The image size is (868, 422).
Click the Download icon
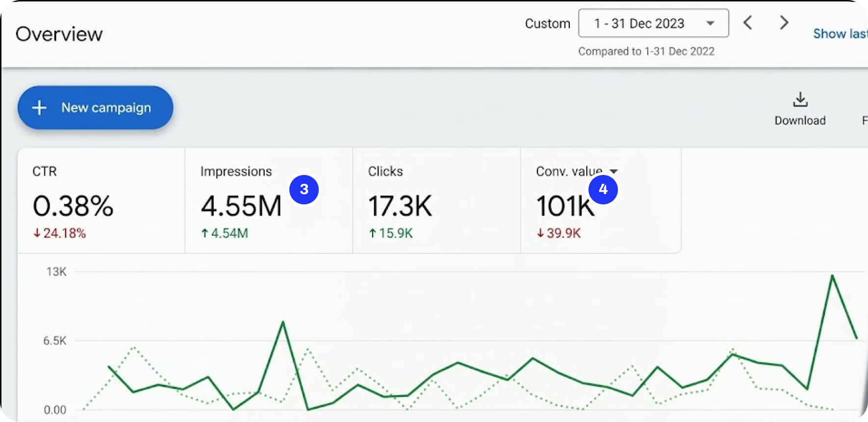tap(800, 99)
